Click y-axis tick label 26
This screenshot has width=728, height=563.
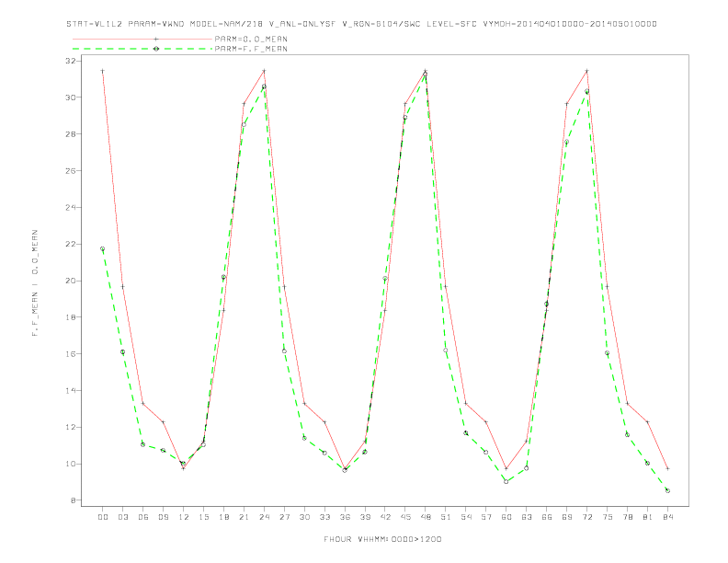pyautogui.click(x=71, y=171)
